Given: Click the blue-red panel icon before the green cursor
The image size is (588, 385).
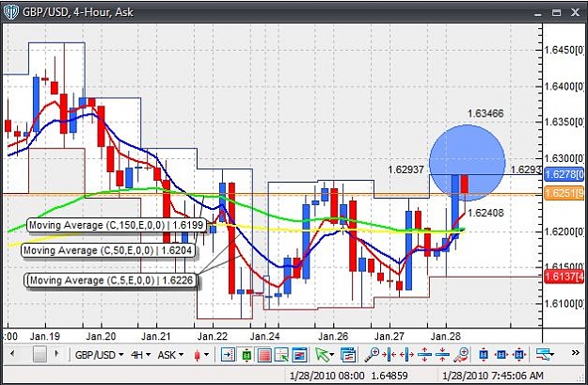Looking at the screenshot, I should tap(299, 354).
